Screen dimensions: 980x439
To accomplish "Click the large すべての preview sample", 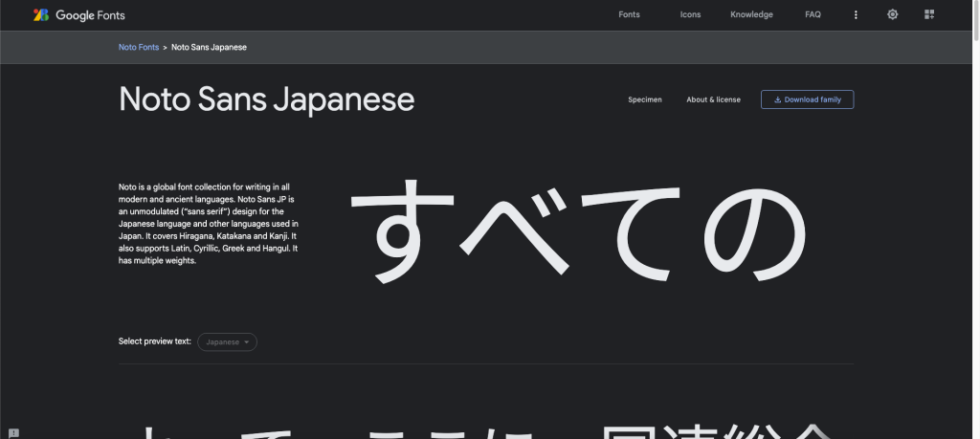I will [x=579, y=231].
